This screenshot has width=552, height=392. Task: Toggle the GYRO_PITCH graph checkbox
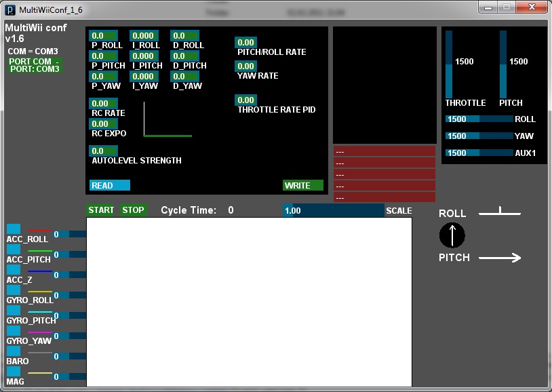pyautogui.click(x=14, y=311)
